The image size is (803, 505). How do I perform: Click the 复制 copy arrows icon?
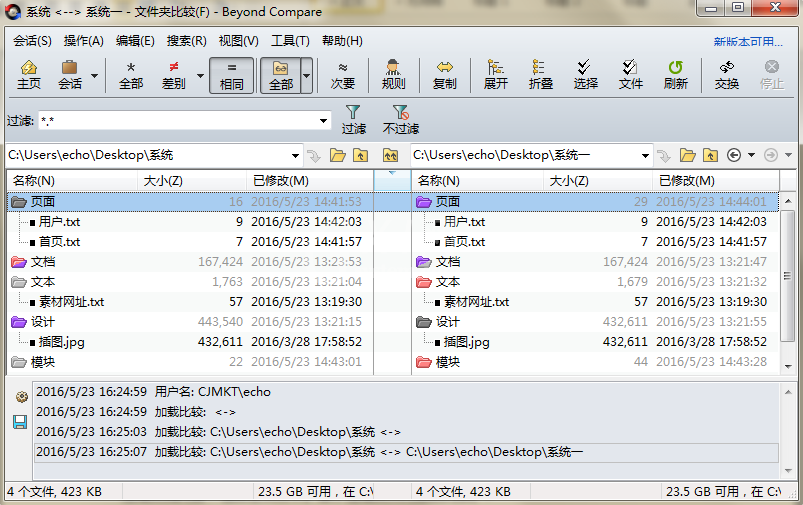click(444, 75)
